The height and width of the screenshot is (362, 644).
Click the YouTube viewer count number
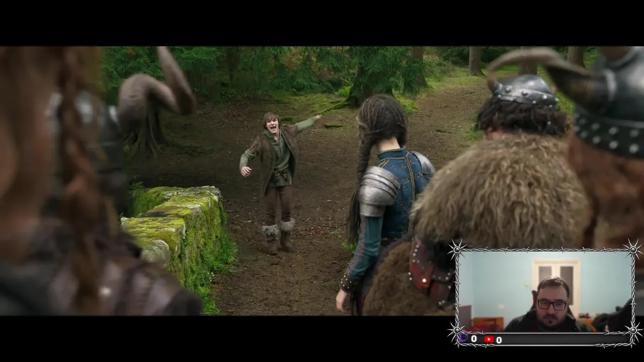coord(499,340)
